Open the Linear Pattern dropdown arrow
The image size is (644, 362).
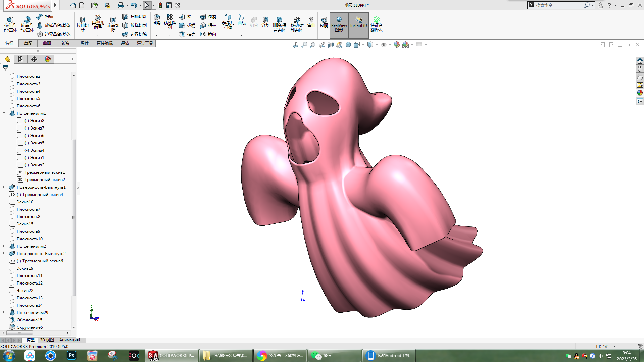tap(170, 35)
